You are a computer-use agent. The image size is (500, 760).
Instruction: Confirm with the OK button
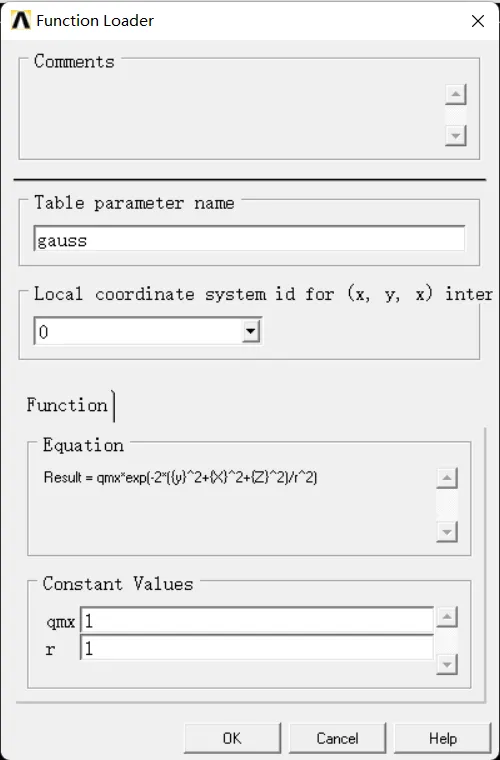click(232, 738)
